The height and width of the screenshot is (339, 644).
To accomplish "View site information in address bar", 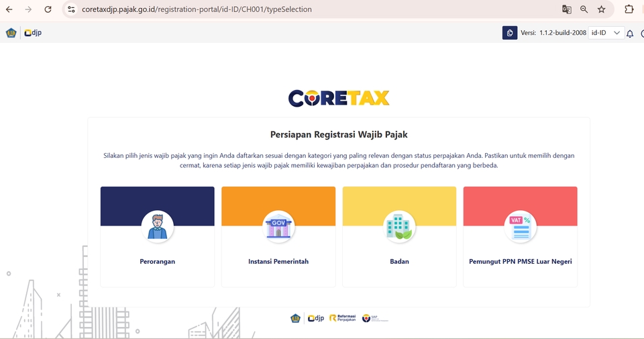I will (72, 9).
